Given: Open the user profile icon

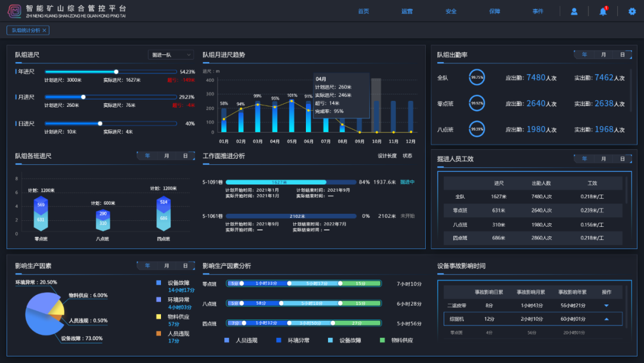Looking at the screenshot, I should tap(574, 11).
